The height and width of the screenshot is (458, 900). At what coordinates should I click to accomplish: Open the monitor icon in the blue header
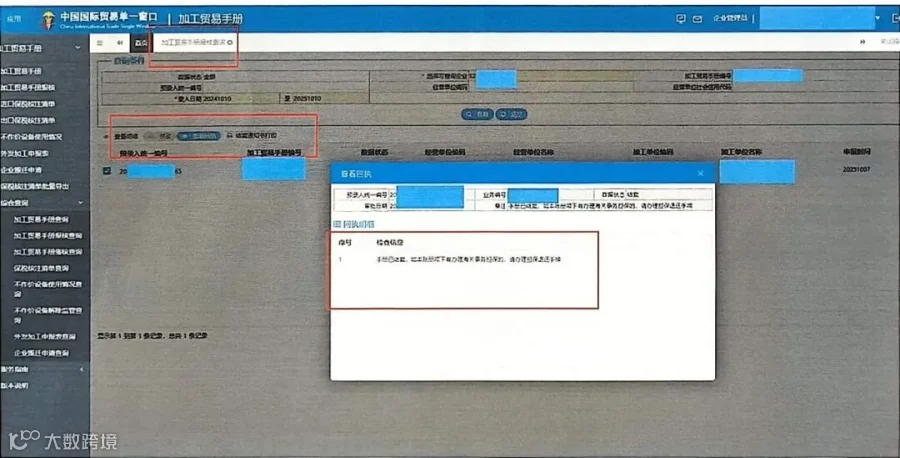[681, 18]
